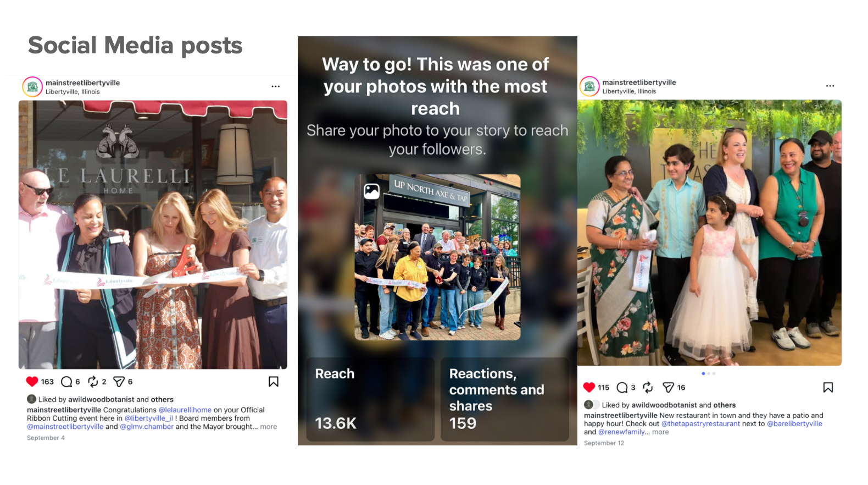Screen dimensions: 868x485
Task: Open the Reactions, comments and shares tile
Action: [505, 400]
